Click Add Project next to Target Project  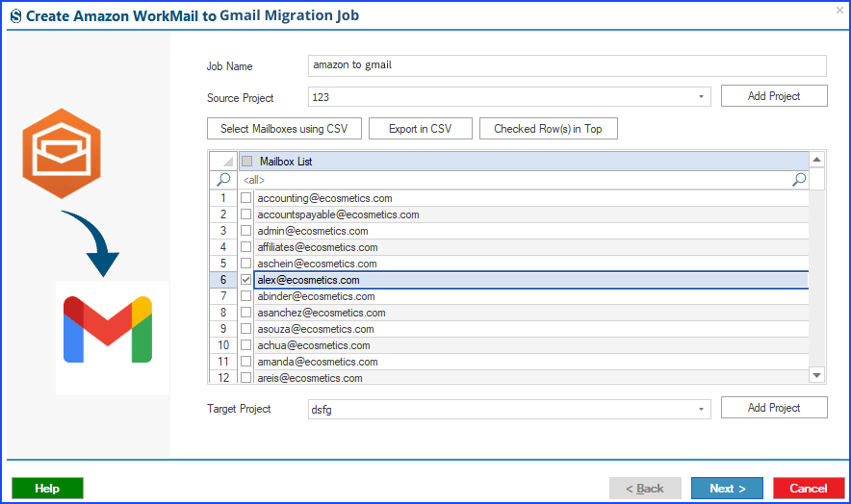click(x=774, y=408)
